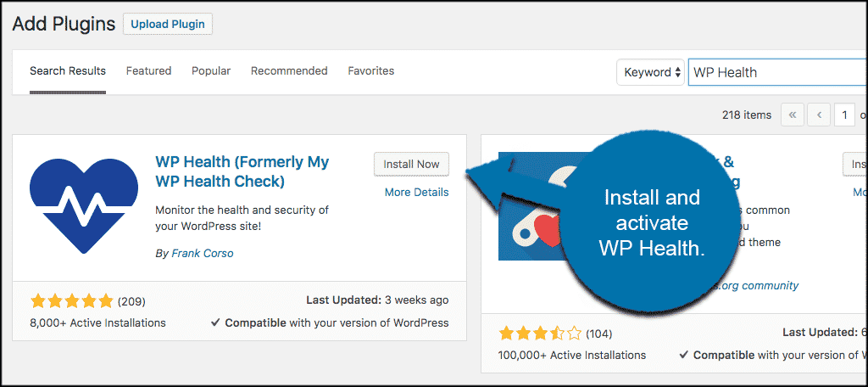
Task: Open the Featured plugins tab
Action: pos(149,71)
